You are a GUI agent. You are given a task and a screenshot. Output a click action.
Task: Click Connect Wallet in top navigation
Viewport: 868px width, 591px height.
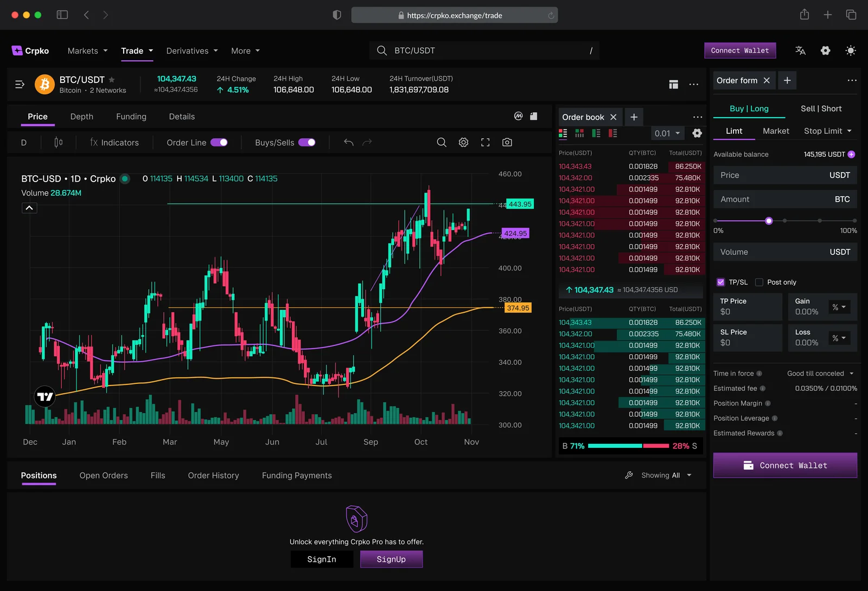click(740, 50)
